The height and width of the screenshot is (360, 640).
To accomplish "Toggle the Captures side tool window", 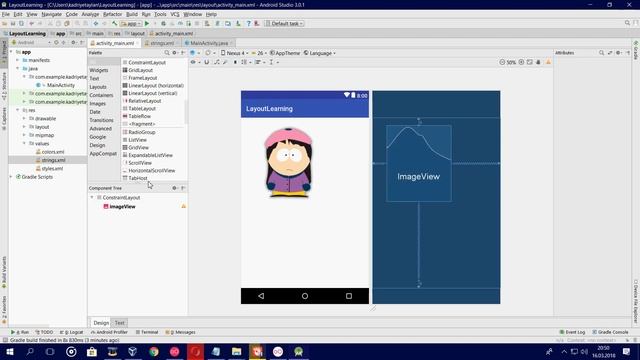I will 4,118.
